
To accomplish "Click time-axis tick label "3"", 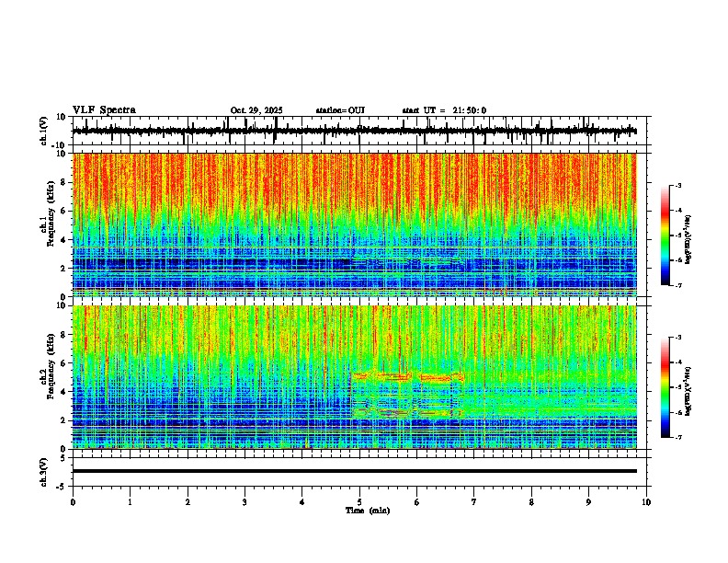I will click(245, 502).
